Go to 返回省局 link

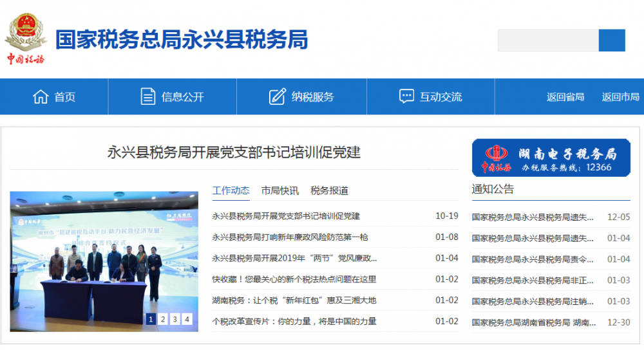(565, 97)
